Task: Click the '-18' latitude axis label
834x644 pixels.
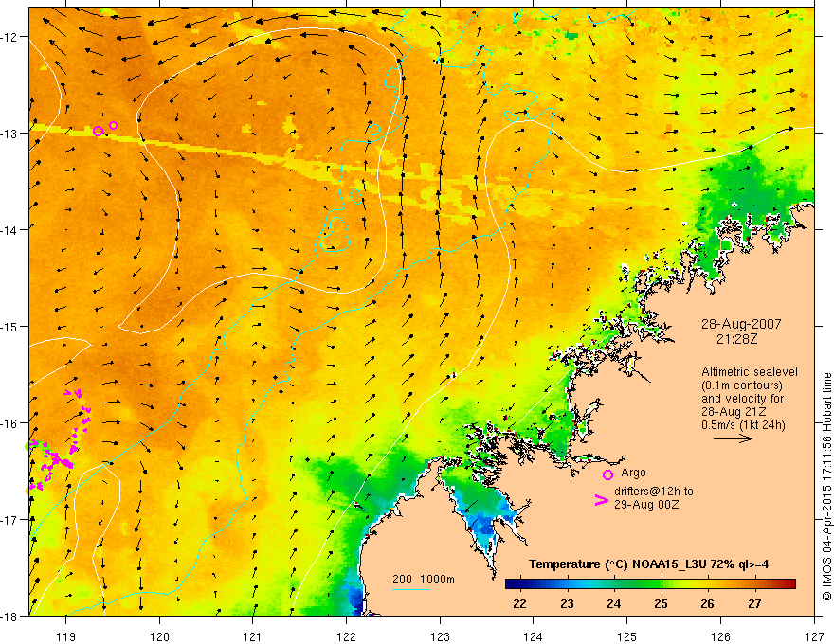Action: [x=9, y=616]
